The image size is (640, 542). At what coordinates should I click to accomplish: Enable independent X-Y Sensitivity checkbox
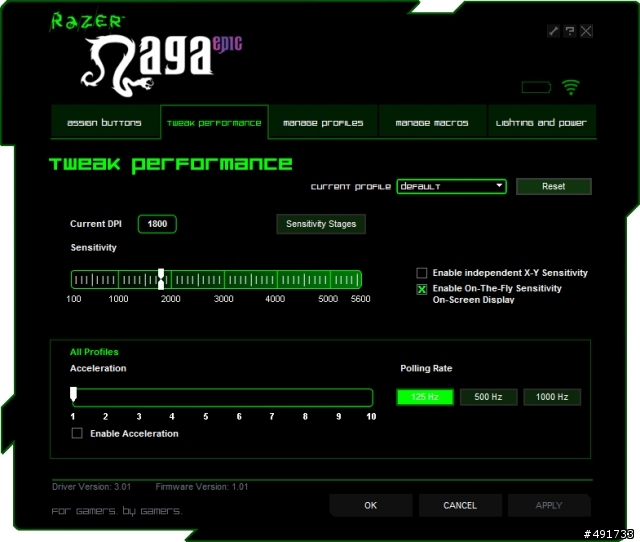(422, 273)
